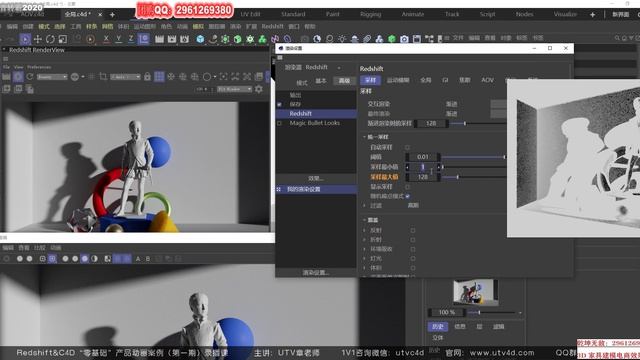
Task: Enable Magic Bullet Looks checkbox
Action: click(x=279, y=123)
